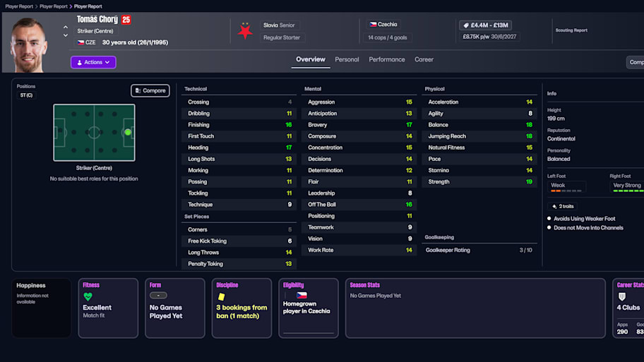
Task: Click the player's up arrow next to the portrait
Action: (65, 27)
